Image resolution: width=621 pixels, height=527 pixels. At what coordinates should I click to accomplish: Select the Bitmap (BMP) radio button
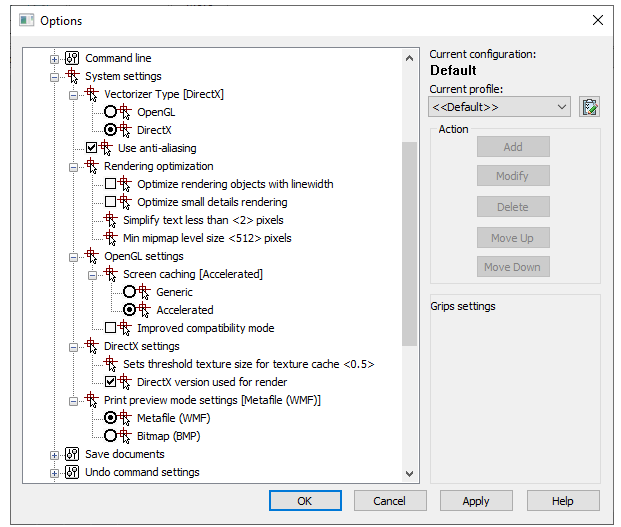coord(110,436)
